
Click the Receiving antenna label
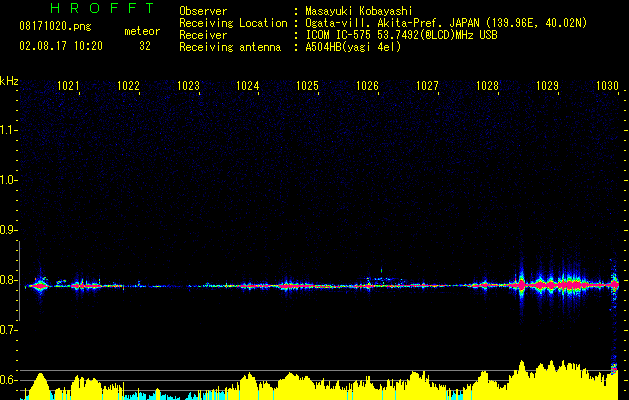point(230,47)
